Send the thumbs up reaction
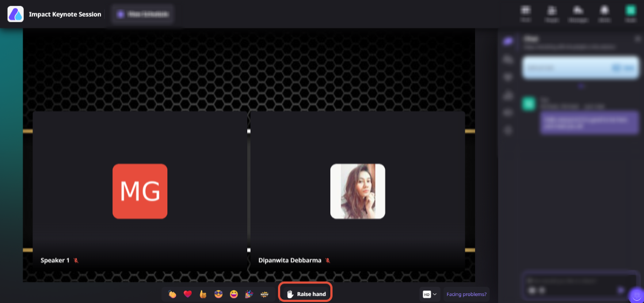Screen dimensions: 644x303 click(x=203, y=294)
